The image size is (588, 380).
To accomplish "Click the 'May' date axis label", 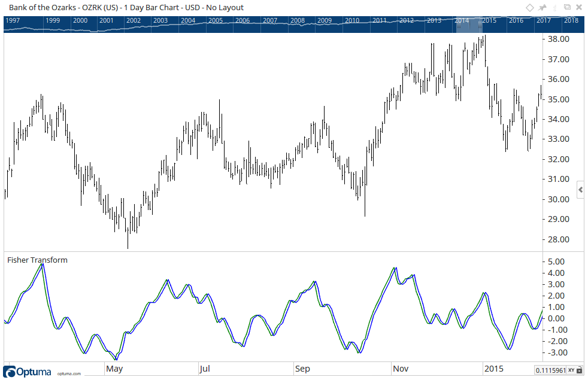I will point(114,369).
